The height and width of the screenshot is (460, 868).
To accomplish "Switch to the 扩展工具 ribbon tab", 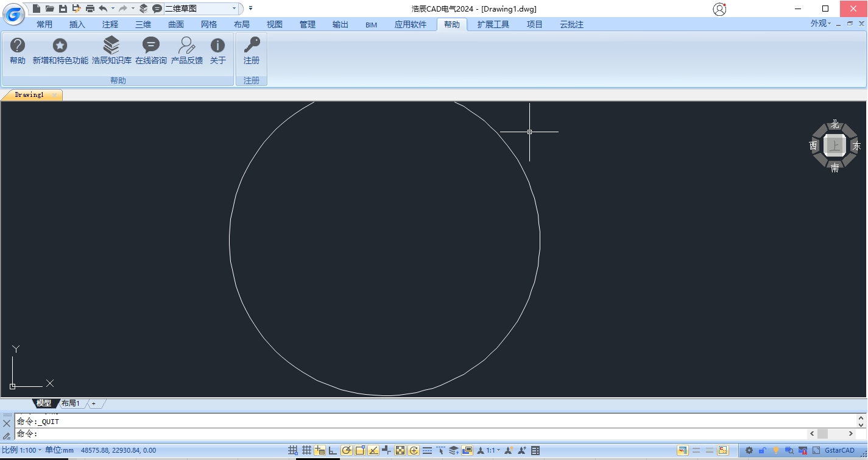I will point(493,24).
